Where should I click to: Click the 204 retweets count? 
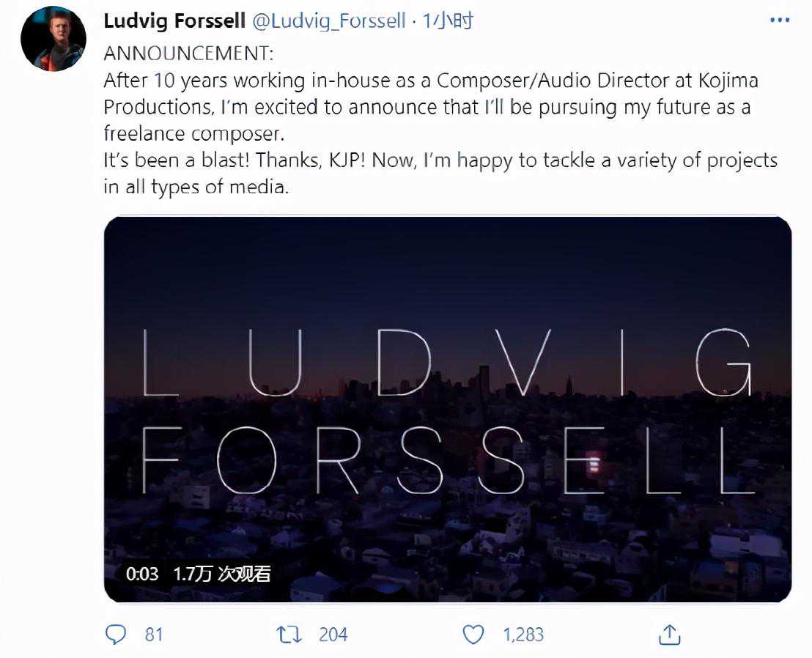[x=333, y=634]
